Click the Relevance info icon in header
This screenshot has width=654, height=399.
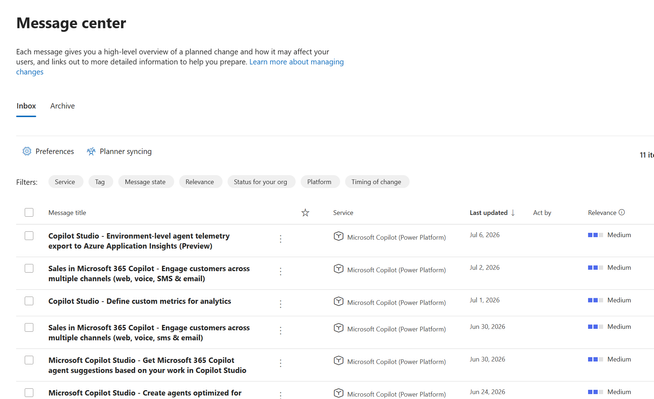[x=621, y=212]
